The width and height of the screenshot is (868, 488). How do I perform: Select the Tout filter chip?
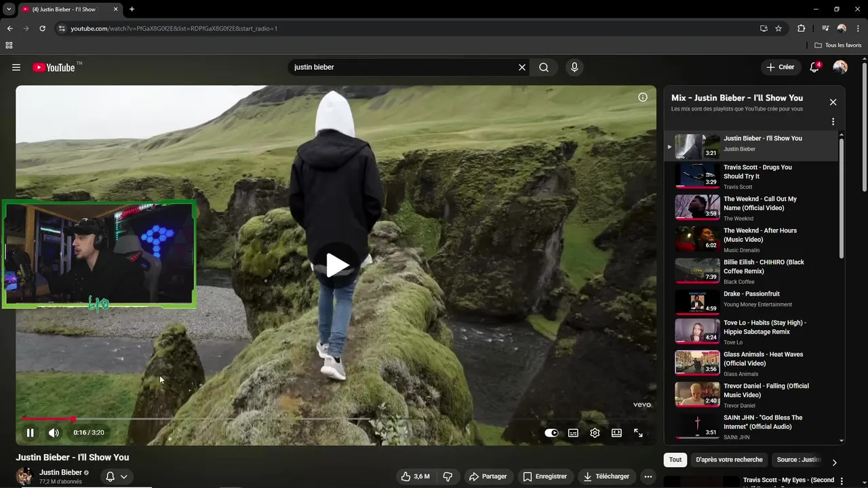675,460
